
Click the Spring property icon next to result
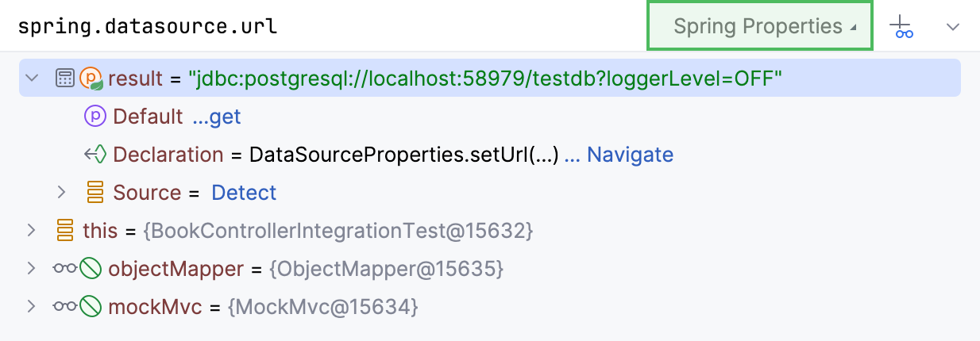(92, 78)
